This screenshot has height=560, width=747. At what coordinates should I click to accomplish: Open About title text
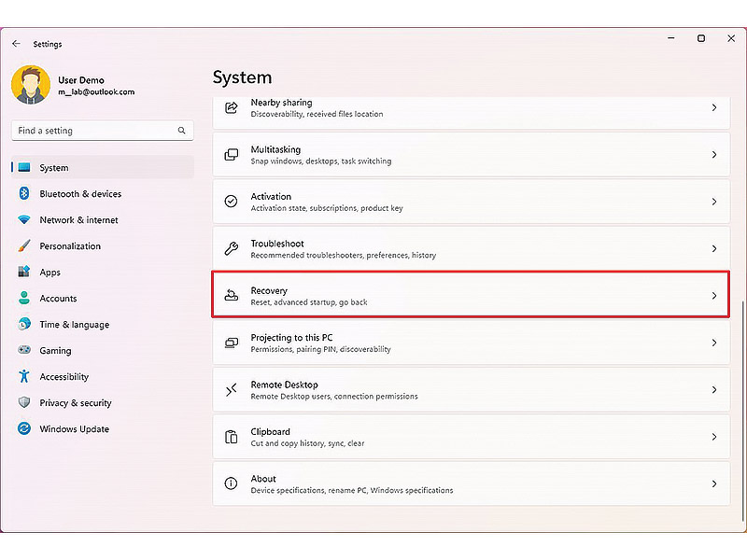pos(263,479)
